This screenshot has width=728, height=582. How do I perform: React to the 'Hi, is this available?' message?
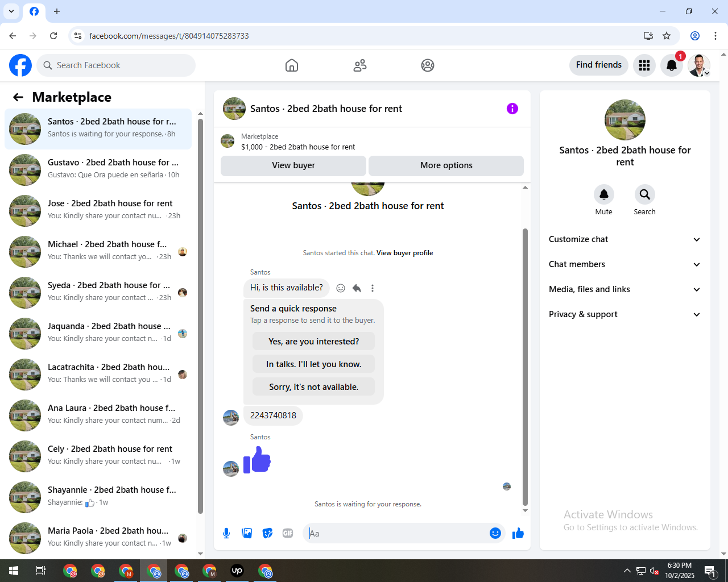click(341, 288)
